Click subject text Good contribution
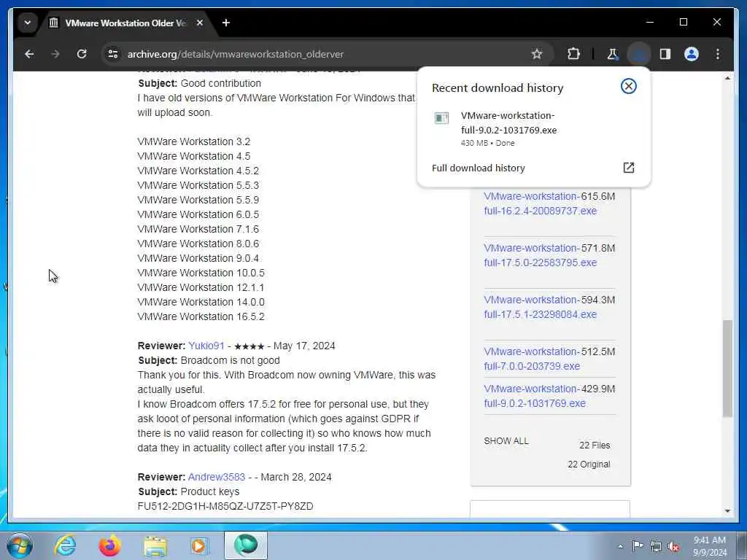The width and height of the screenshot is (747, 560). pos(220,83)
